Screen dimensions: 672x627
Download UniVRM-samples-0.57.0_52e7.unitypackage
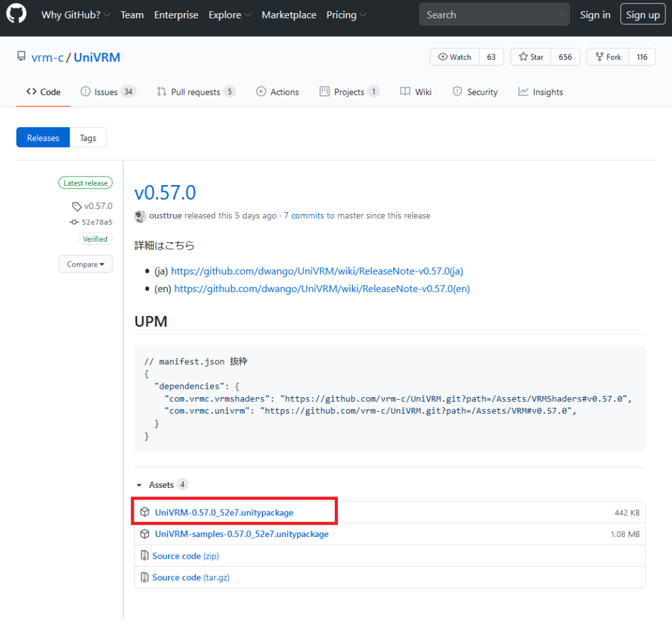pyautogui.click(x=241, y=534)
